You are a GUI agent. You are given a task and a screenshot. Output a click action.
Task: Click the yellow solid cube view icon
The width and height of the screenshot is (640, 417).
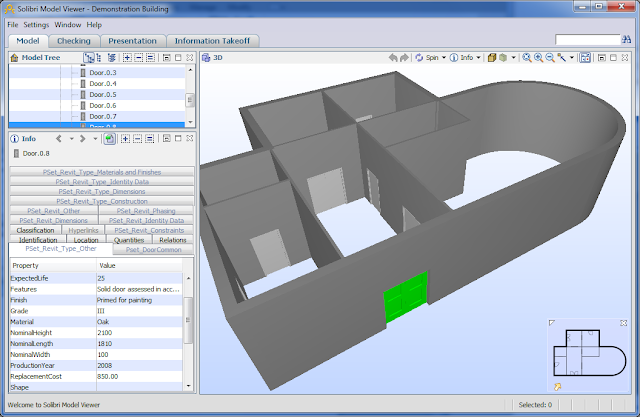click(x=492, y=58)
